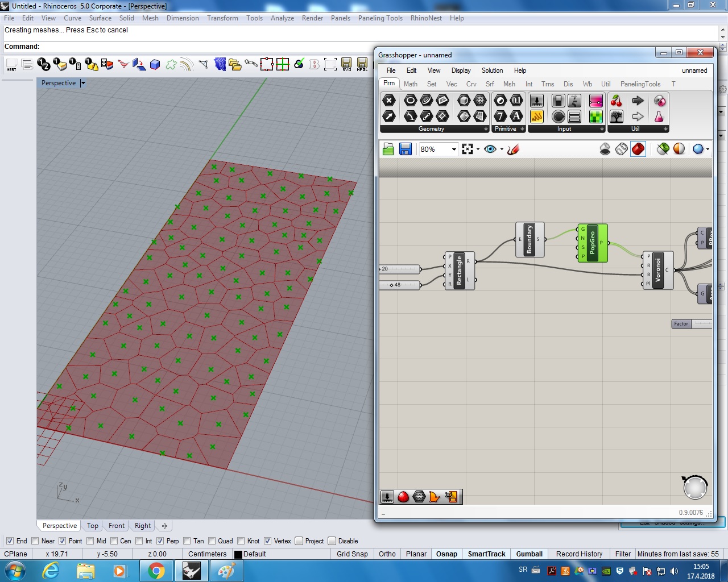Viewport: 728px width, 582px height.
Task: Click the chain link icon in Rhino toolbar
Action: click(251, 64)
